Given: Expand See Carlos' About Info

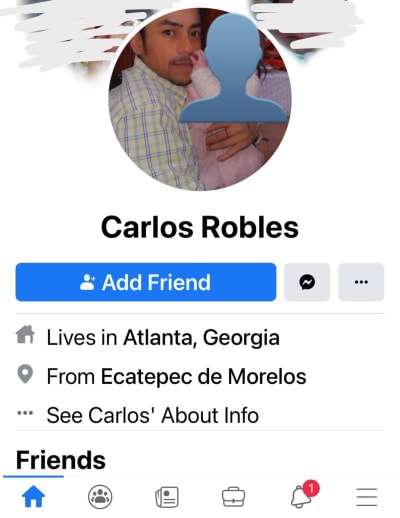Looking at the screenshot, I should tap(153, 415).
